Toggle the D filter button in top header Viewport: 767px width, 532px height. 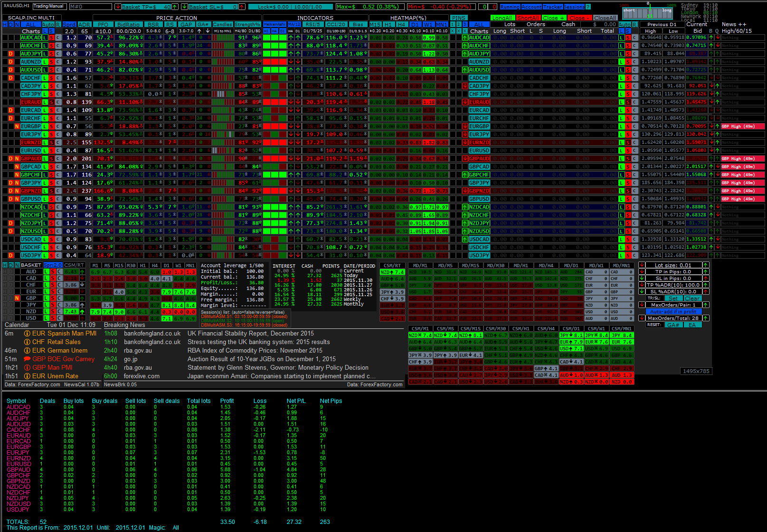pos(11,24)
